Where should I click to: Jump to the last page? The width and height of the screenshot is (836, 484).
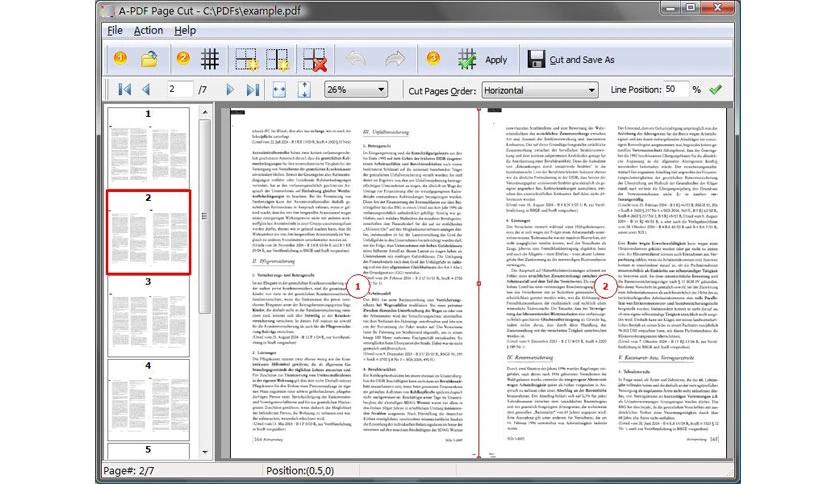coord(253,90)
